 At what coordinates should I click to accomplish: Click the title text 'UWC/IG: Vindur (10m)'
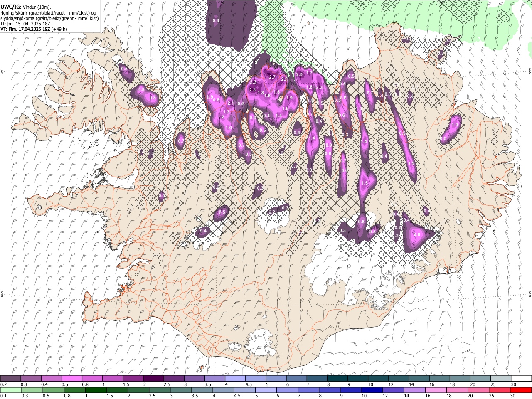[25, 7]
